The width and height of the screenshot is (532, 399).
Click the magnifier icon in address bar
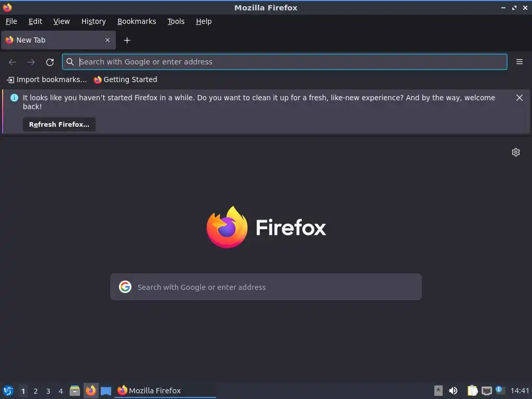(70, 62)
